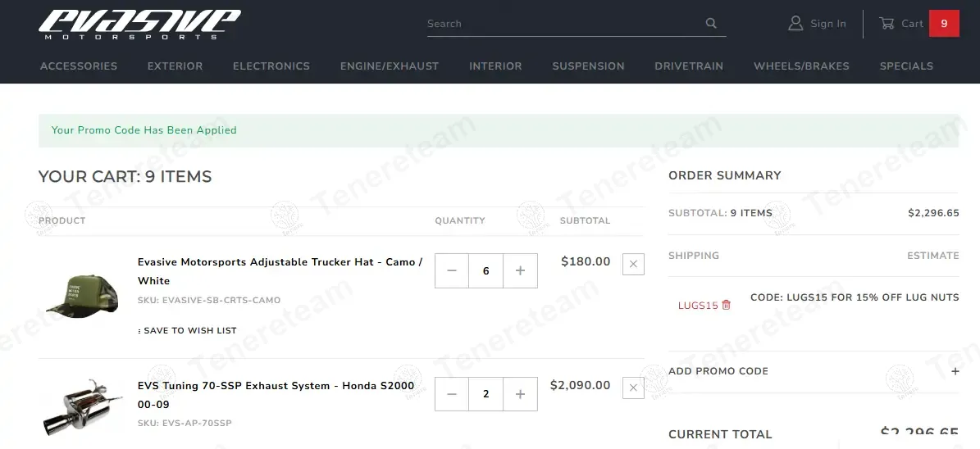This screenshot has height=449, width=980.
Task: Save Trucker Hat to wish list
Action: point(189,331)
